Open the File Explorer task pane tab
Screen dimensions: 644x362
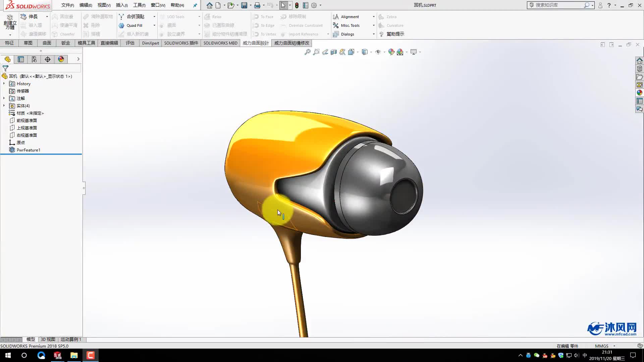(x=640, y=77)
